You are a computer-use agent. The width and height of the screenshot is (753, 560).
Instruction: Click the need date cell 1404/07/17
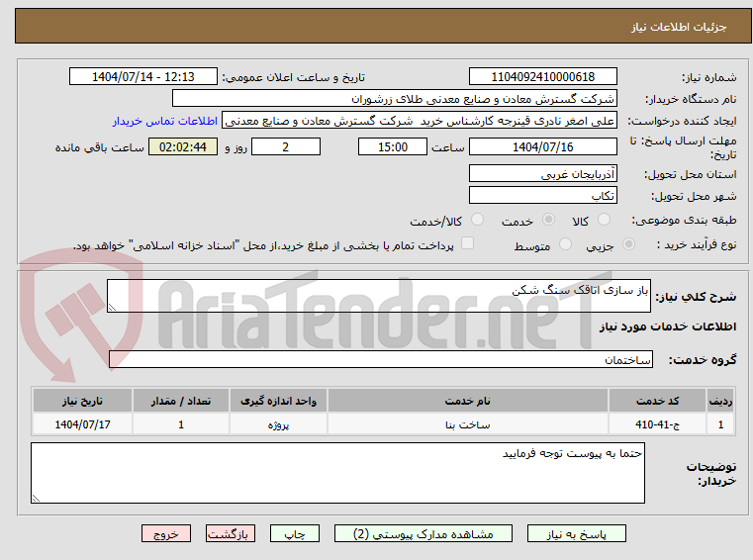[x=82, y=424]
